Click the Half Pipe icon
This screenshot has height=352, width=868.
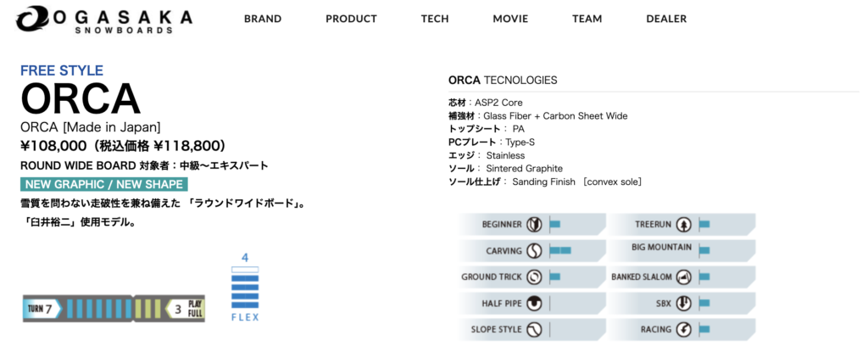point(534,303)
